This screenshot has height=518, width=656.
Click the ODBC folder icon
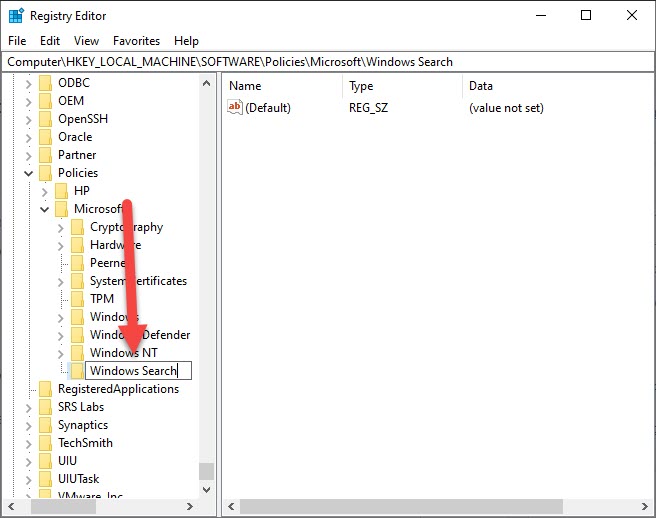point(45,83)
